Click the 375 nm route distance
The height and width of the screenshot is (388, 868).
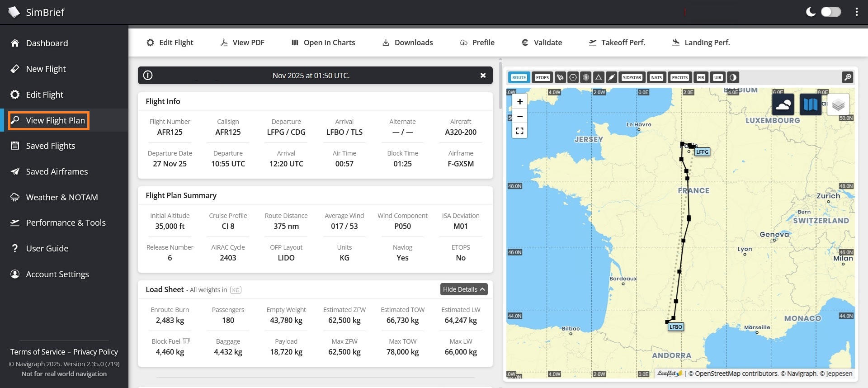point(286,226)
